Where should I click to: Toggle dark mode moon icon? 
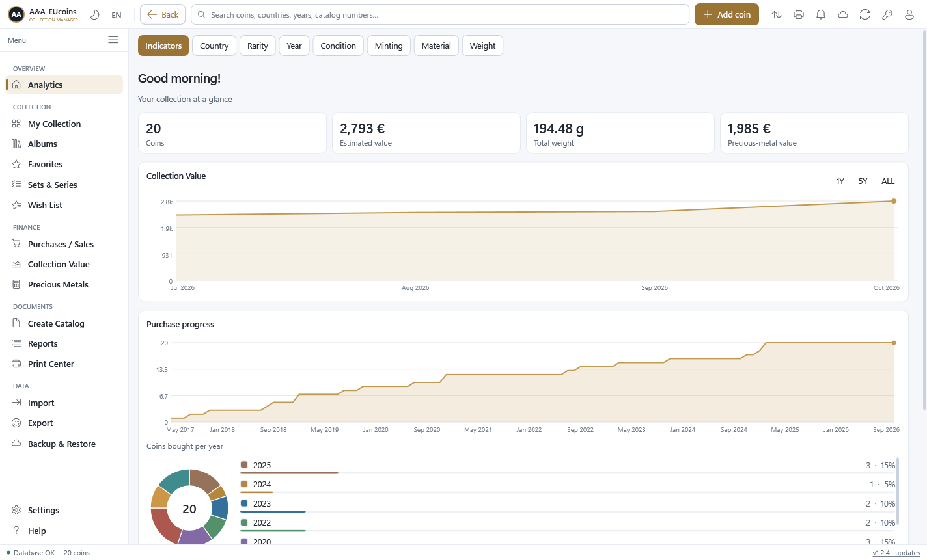tap(94, 14)
